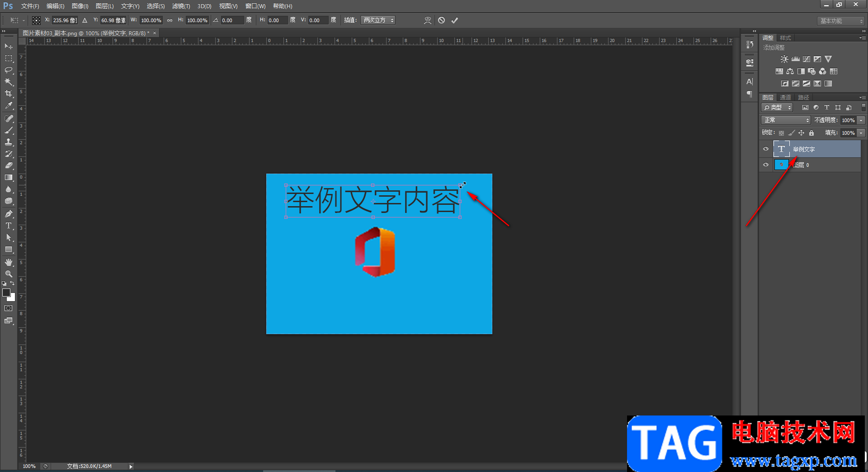Open Adjustments panel flyout menu

point(863,38)
